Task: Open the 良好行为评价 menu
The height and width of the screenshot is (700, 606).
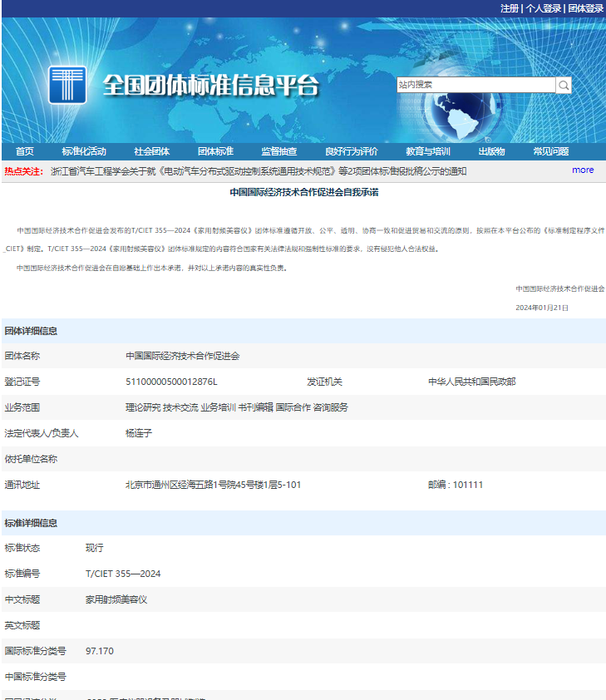Action: (x=351, y=151)
